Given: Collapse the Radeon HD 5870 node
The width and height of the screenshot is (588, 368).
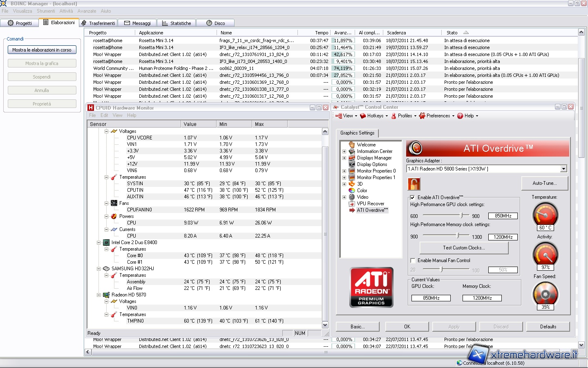Looking at the screenshot, I should pyautogui.click(x=98, y=295).
